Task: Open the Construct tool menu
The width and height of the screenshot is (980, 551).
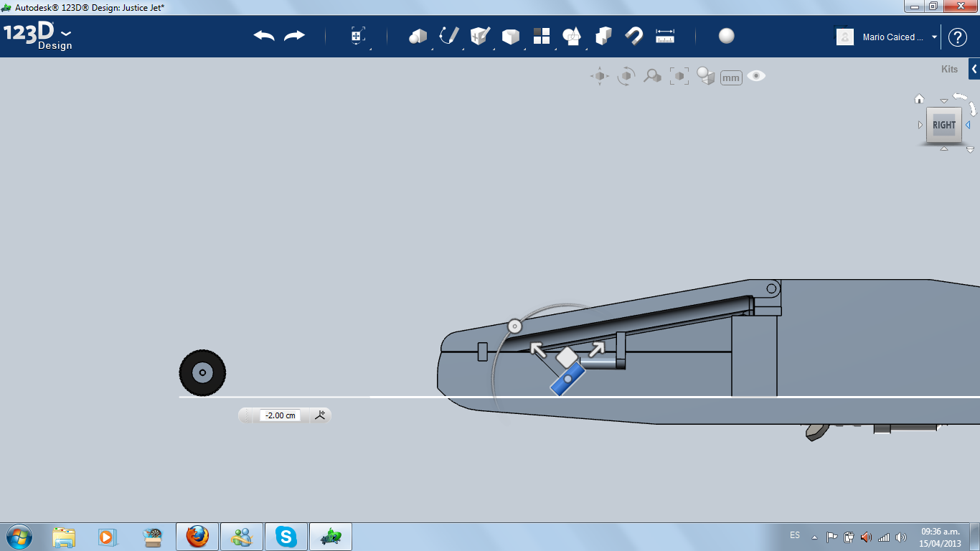Action: pyautogui.click(x=480, y=36)
